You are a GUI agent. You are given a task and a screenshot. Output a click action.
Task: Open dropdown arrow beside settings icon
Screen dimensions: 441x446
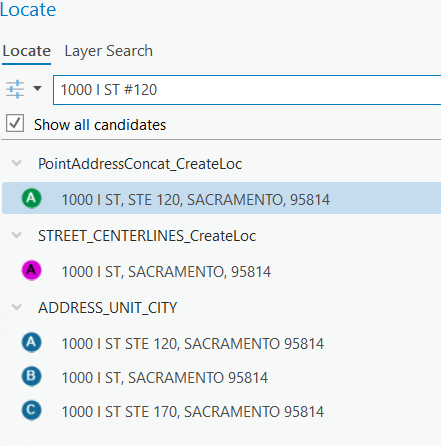[x=37, y=89]
